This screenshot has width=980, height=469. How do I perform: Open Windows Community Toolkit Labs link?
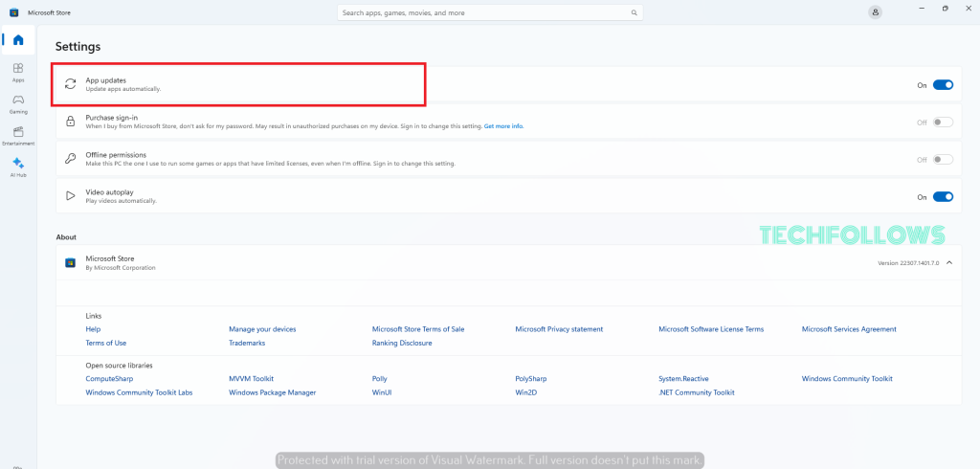point(139,392)
